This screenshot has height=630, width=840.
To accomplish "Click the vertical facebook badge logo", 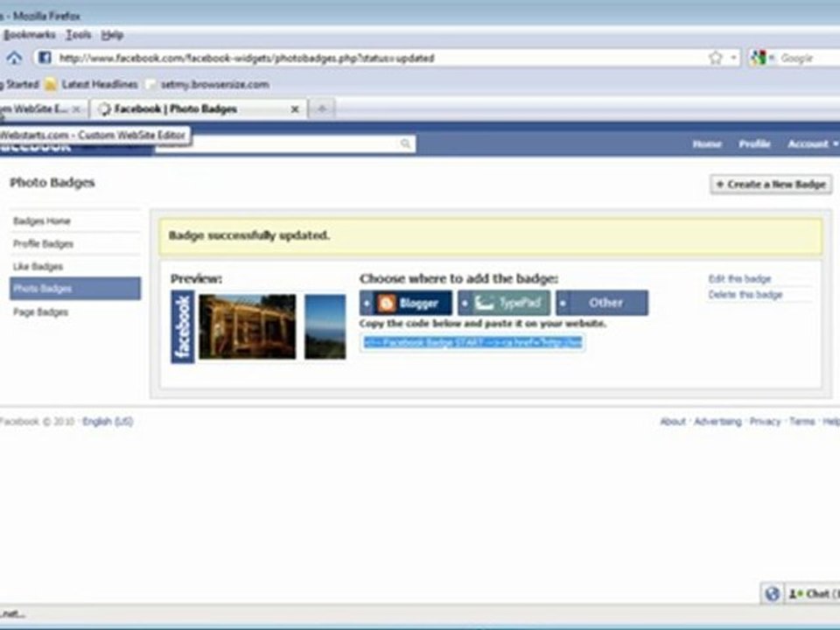I will 183,326.
